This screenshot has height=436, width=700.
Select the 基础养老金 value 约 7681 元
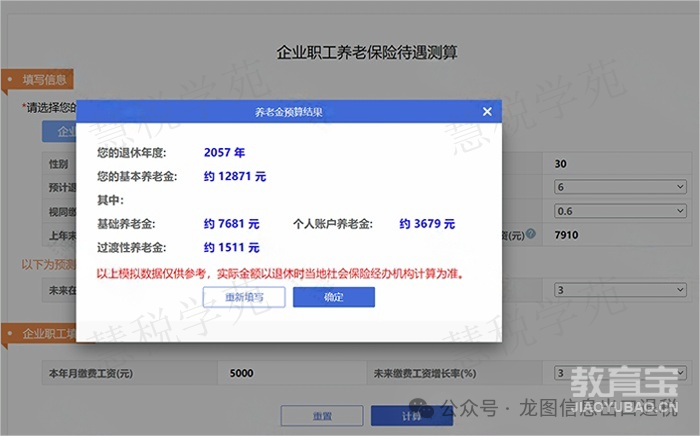231,224
